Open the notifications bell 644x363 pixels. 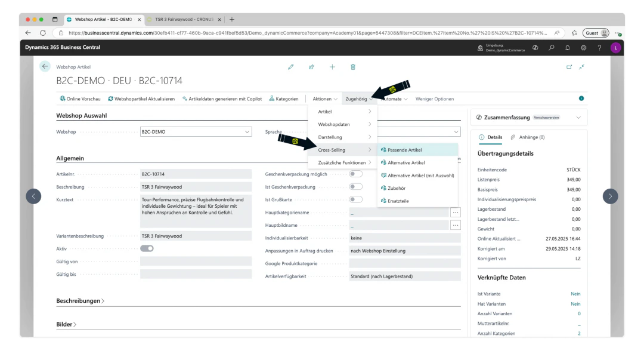point(568,48)
